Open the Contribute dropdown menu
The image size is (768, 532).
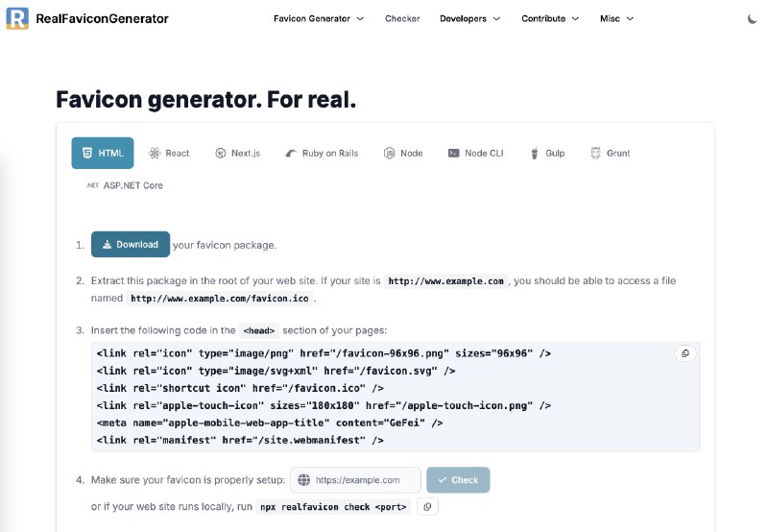click(x=550, y=18)
